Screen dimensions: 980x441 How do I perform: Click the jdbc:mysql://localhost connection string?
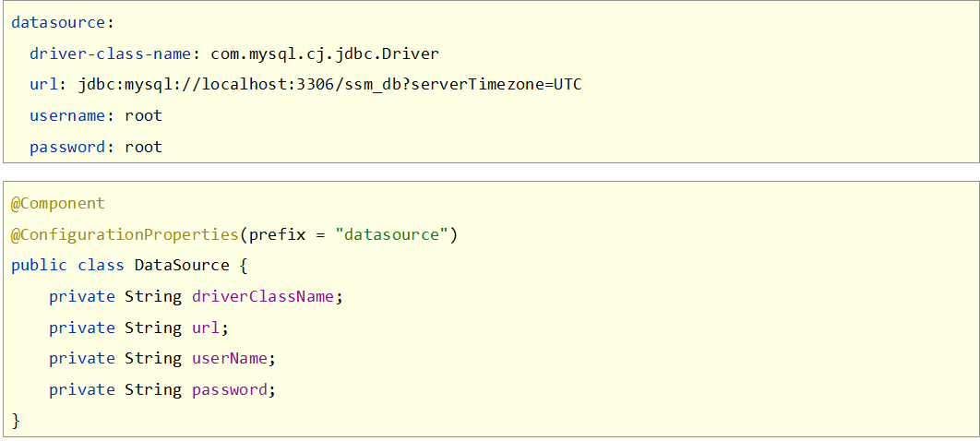pos(330,85)
